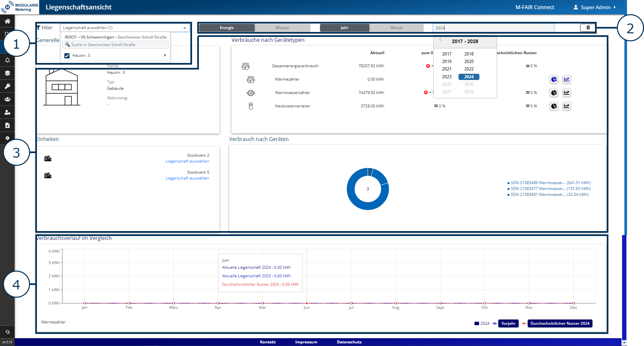Click the notifications bell icon in sidebar
Viewport: 644px width, 346px height.
(x=7, y=60)
